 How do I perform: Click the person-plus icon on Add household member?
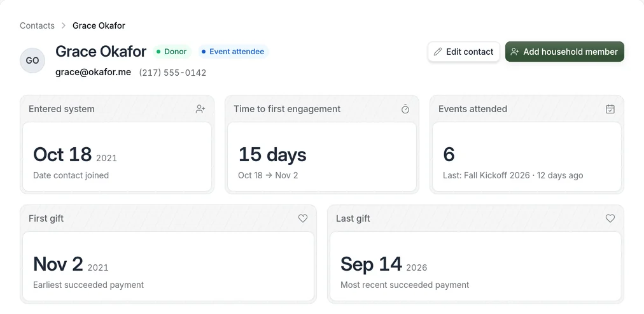point(515,52)
